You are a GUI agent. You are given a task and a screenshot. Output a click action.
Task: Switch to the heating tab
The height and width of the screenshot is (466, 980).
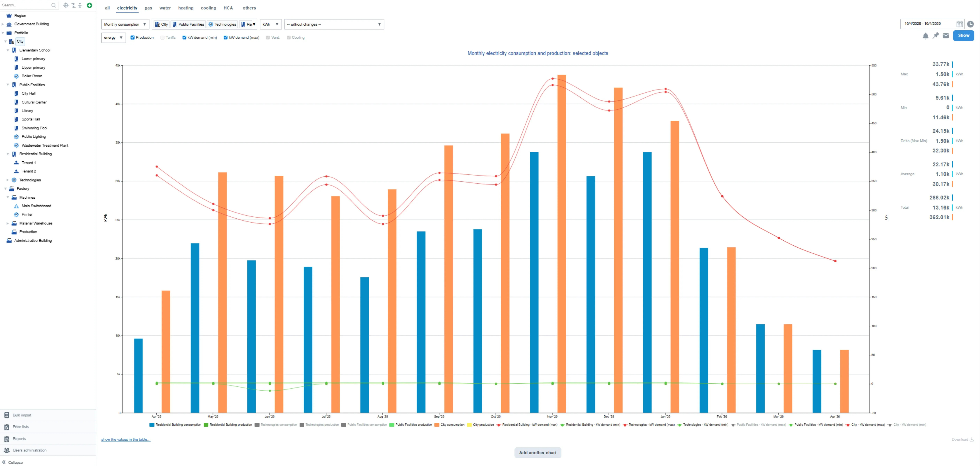tap(186, 8)
